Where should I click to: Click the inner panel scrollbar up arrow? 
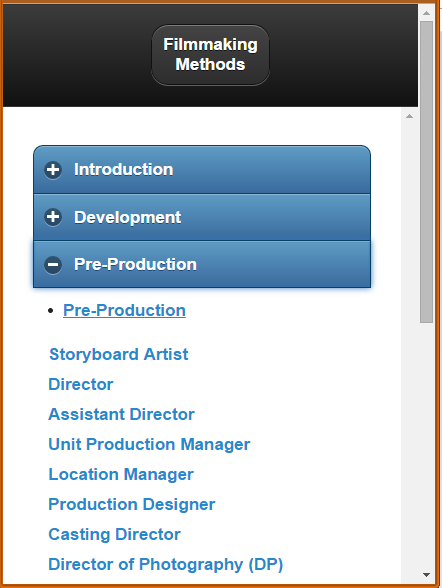point(409,116)
